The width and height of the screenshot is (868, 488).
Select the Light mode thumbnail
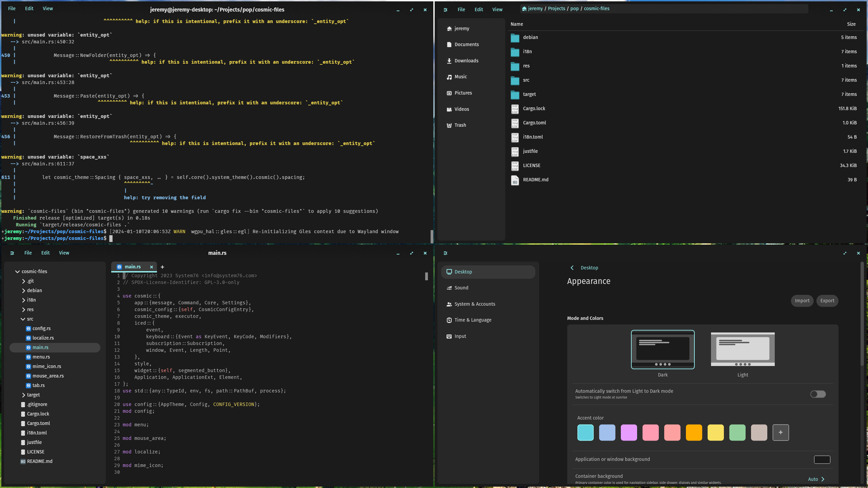(743, 349)
